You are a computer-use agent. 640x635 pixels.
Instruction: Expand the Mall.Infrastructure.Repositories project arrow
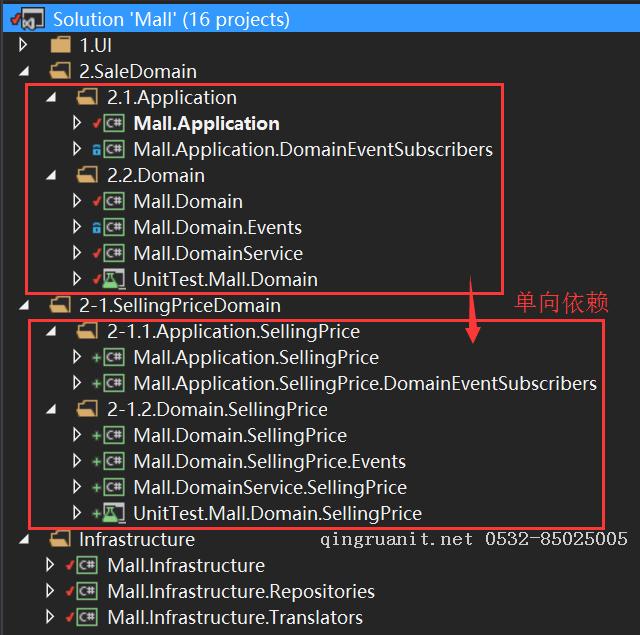click(50, 591)
